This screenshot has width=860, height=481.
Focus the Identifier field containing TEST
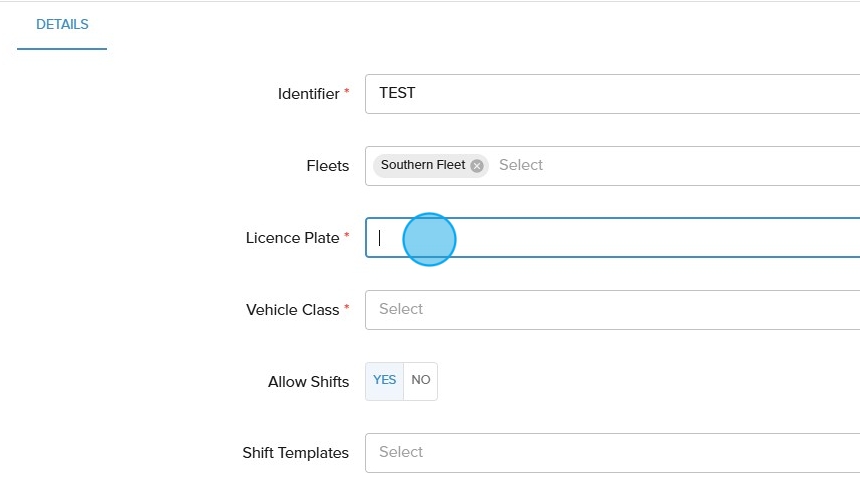coord(612,94)
